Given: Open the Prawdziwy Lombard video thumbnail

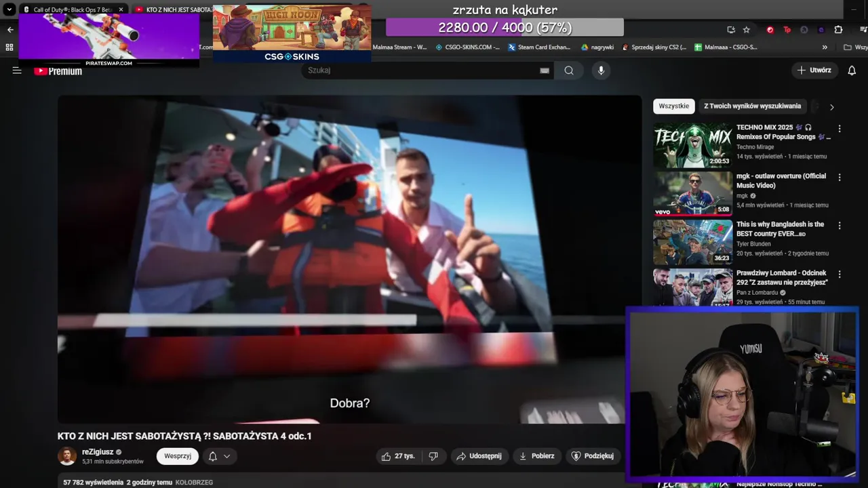Looking at the screenshot, I should click(x=692, y=287).
